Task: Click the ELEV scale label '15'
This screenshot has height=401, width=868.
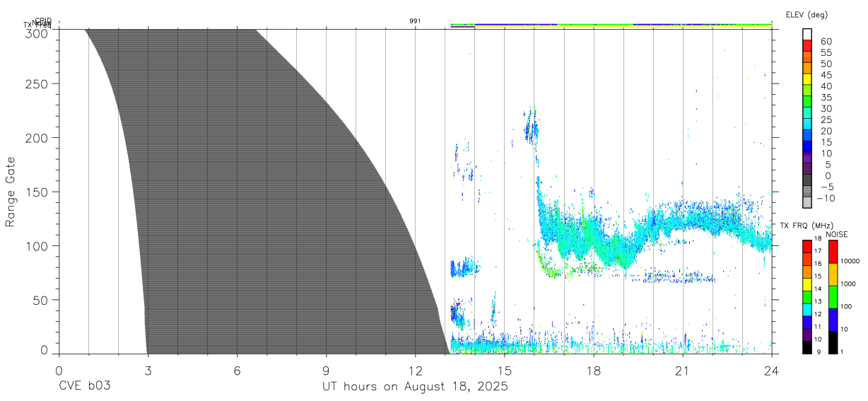Action: (x=826, y=141)
